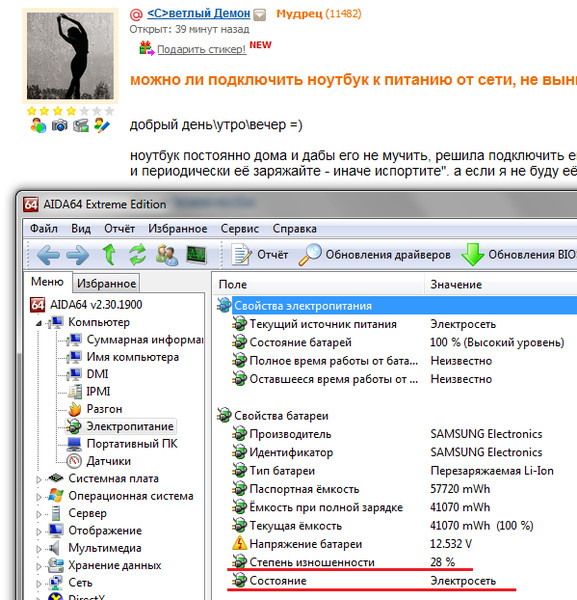Viewport: 577px width, 600px height.
Task: Select Имя компьютера tree item
Action: [x=133, y=357]
